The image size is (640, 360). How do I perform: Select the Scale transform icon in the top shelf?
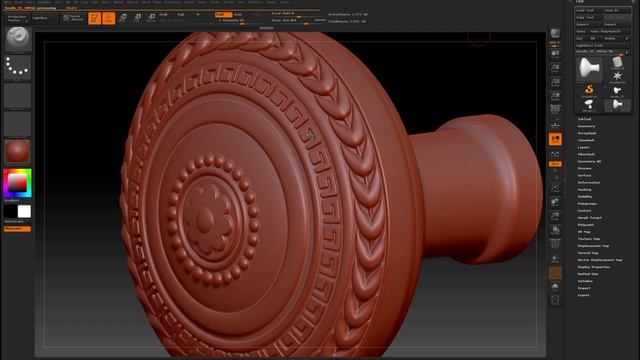coord(137,18)
